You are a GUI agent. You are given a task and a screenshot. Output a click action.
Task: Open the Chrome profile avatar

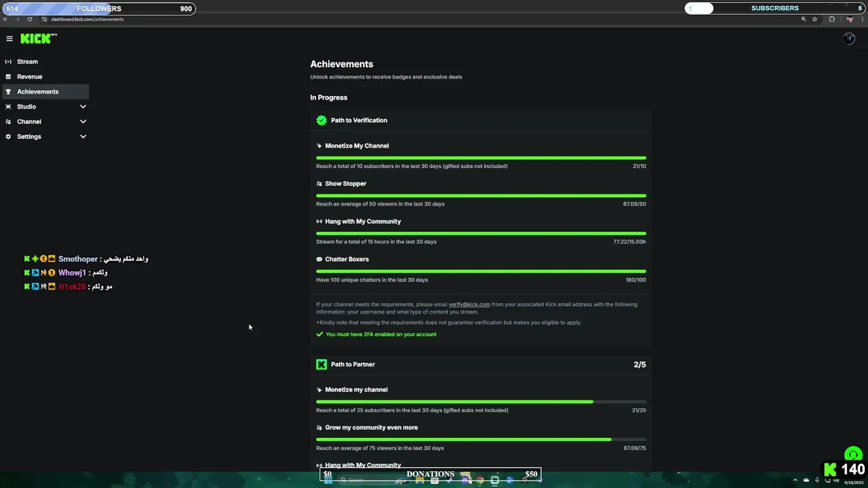849,19
